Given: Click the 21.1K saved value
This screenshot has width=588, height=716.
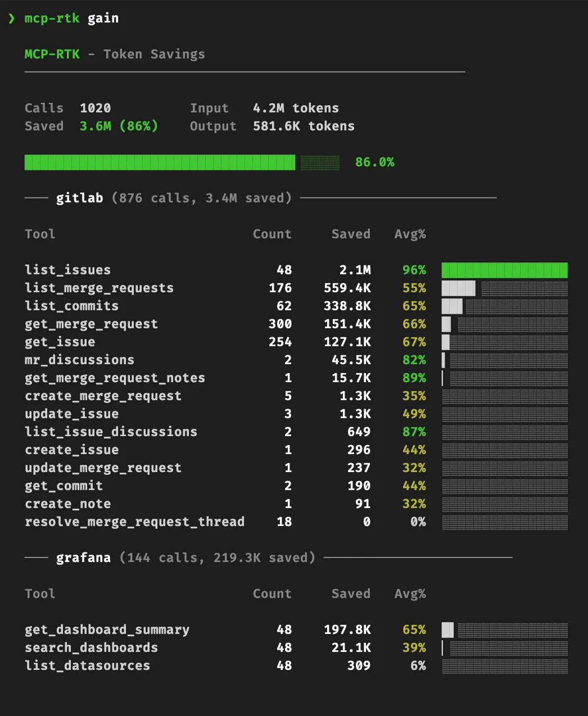Looking at the screenshot, I should pyautogui.click(x=351, y=647).
